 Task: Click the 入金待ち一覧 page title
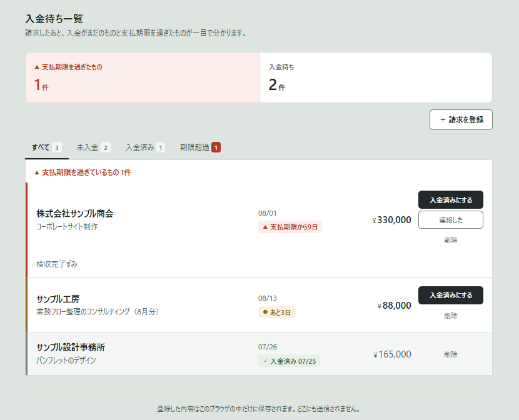[54, 19]
